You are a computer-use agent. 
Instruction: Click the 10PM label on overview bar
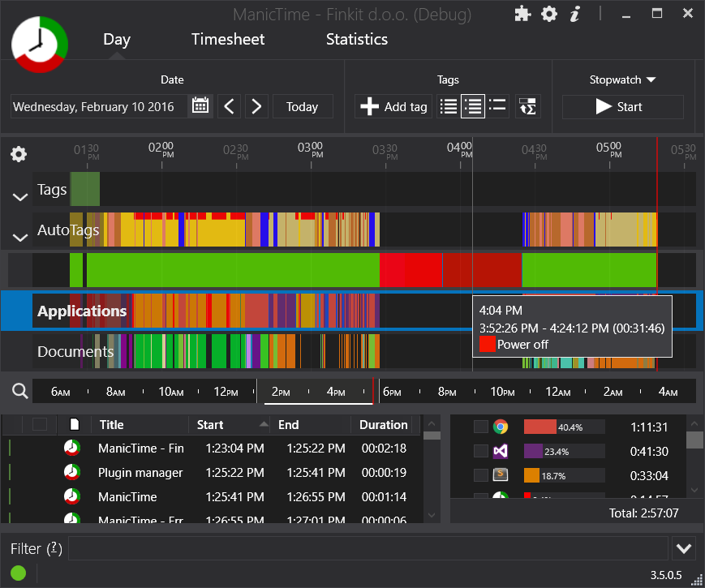(x=502, y=392)
